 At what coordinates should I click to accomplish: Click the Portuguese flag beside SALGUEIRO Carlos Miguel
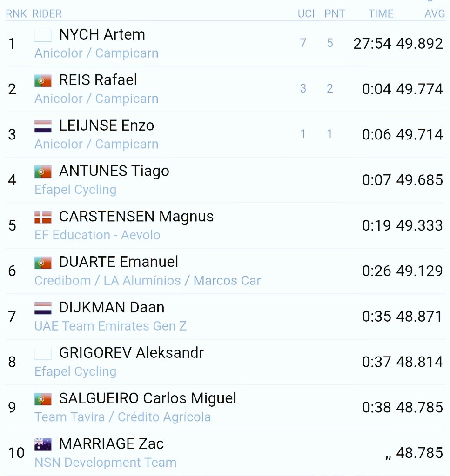click(43, 399)
